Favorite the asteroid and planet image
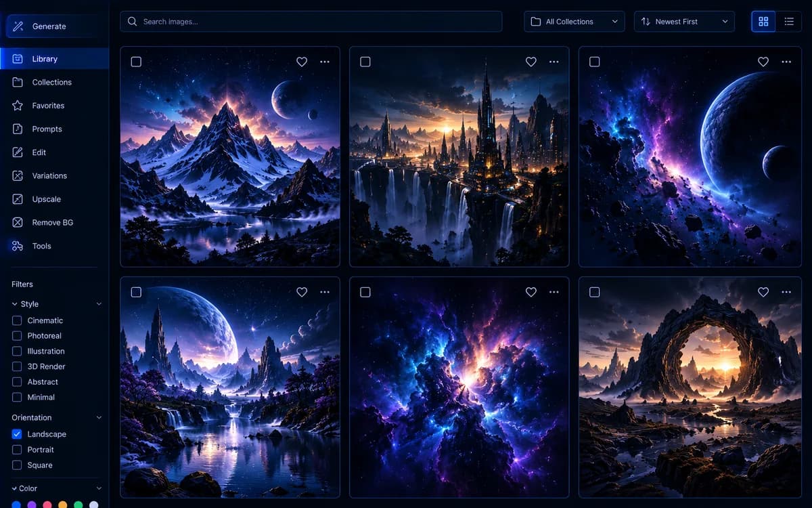The width and height of the screenshot is (812, 508). (763, 62)
